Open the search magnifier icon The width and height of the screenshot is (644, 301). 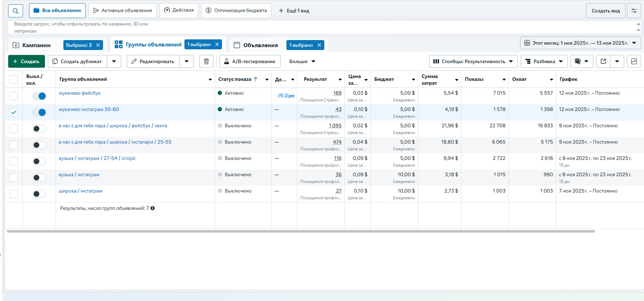tap(16, 11)
